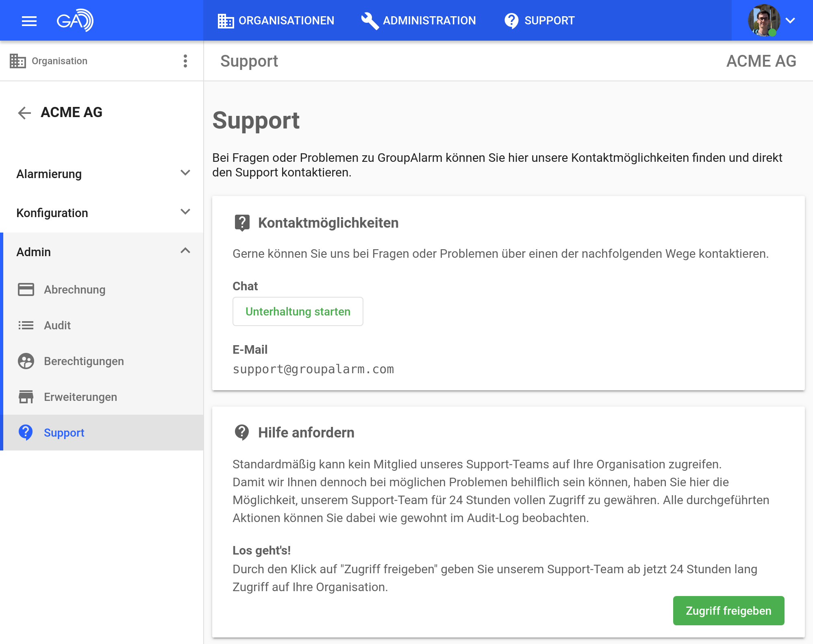
Task: Click the Audit list icon
Action: [26, 325]
